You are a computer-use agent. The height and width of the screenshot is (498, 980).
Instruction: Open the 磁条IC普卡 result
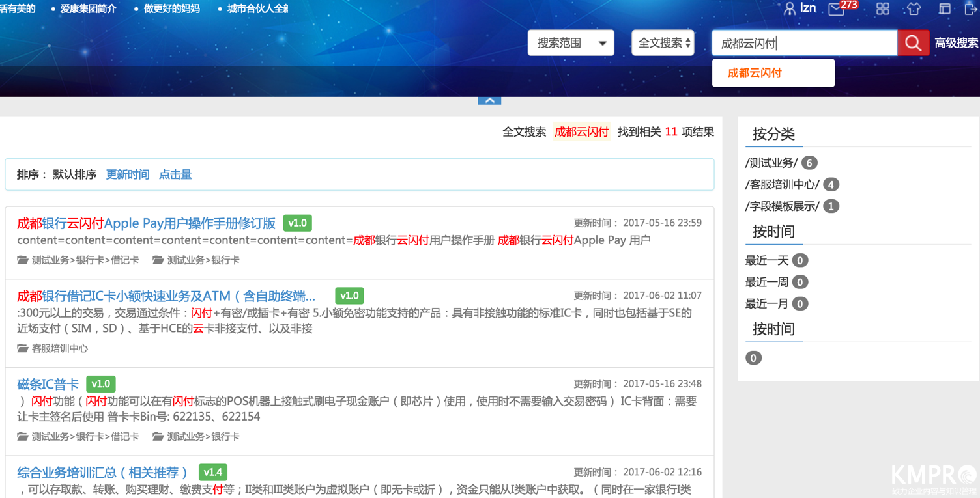48,384
